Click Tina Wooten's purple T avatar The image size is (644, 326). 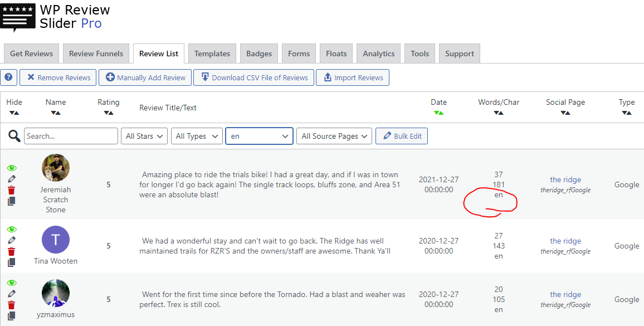click(56, 240)
